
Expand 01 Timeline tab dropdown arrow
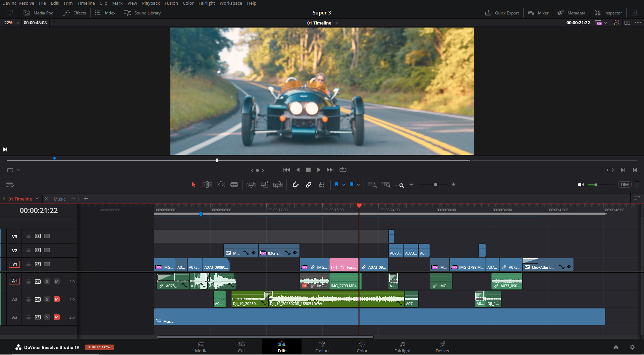[x=37, y=198]
